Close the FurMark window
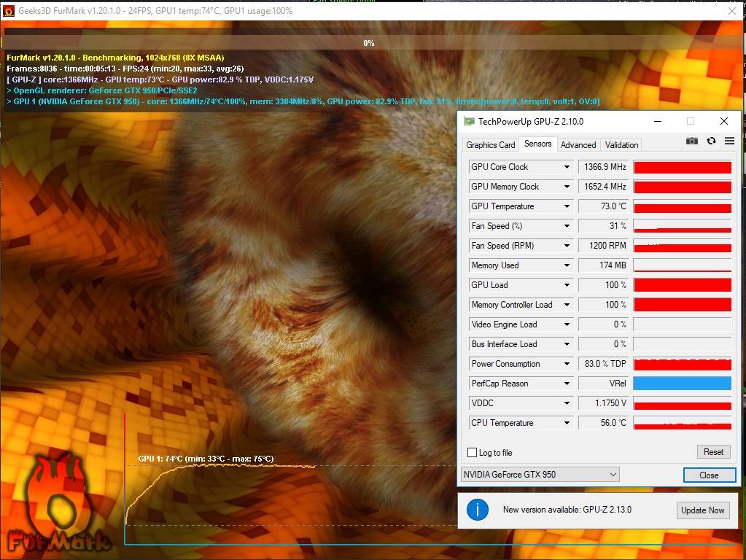This screenshot has height=560, width=746. (731, 10)
